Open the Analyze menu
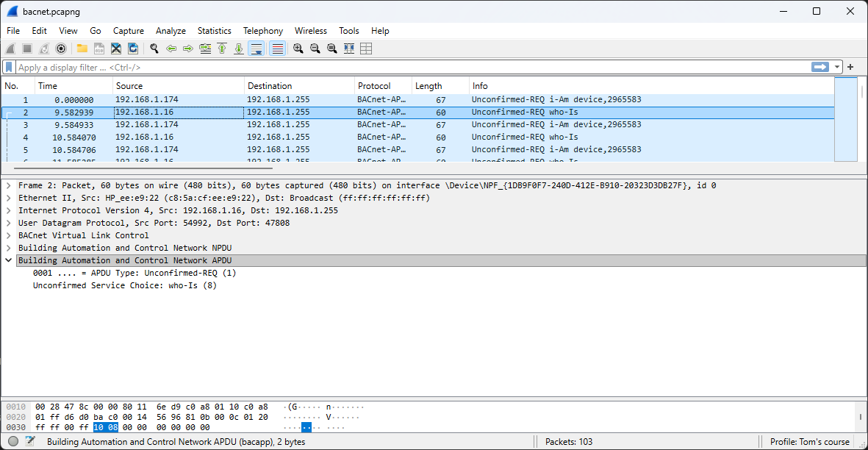This screenshot has height=450, width=868. [x=171, y=31]
